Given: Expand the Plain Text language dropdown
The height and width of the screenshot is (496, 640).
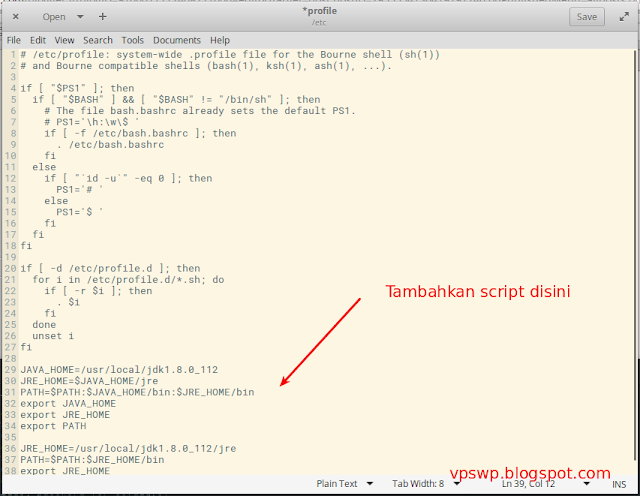Looking at the screenshot, I should coord(344,484).
